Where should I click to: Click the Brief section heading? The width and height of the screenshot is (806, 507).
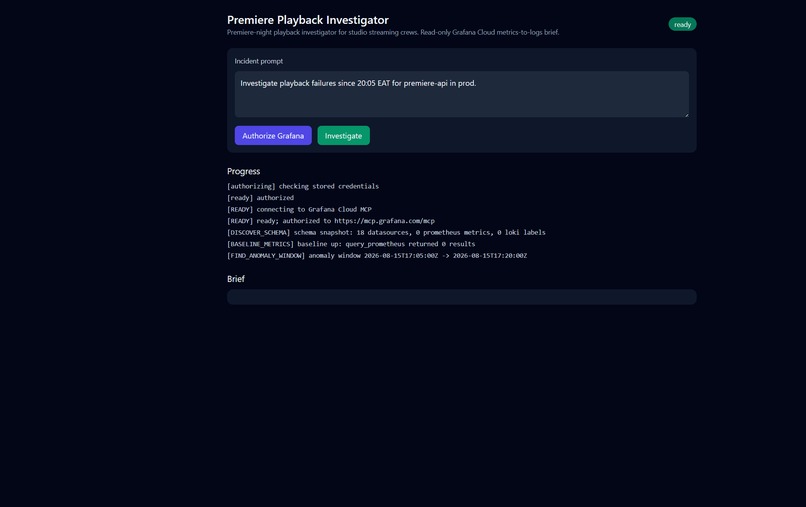tap(236, 279)
